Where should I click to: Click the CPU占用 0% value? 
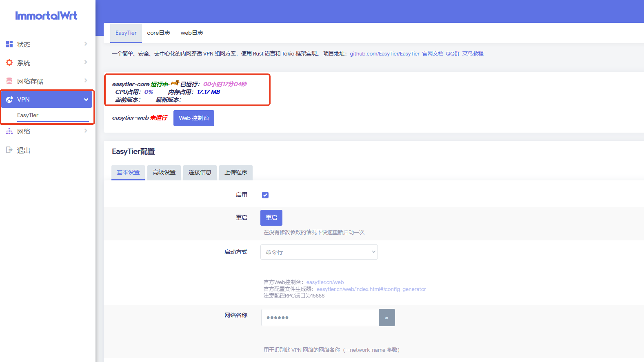pyautogui.click(x=149, y=92)
